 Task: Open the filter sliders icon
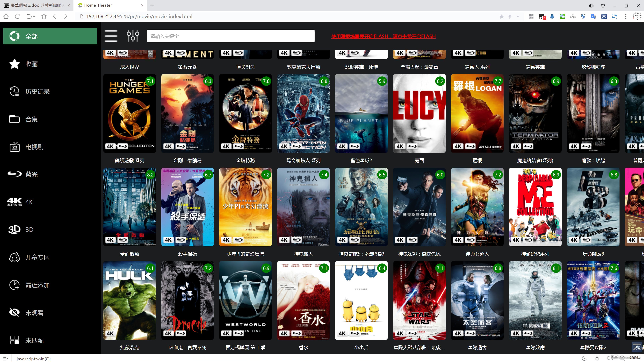[x=133, y=36]
